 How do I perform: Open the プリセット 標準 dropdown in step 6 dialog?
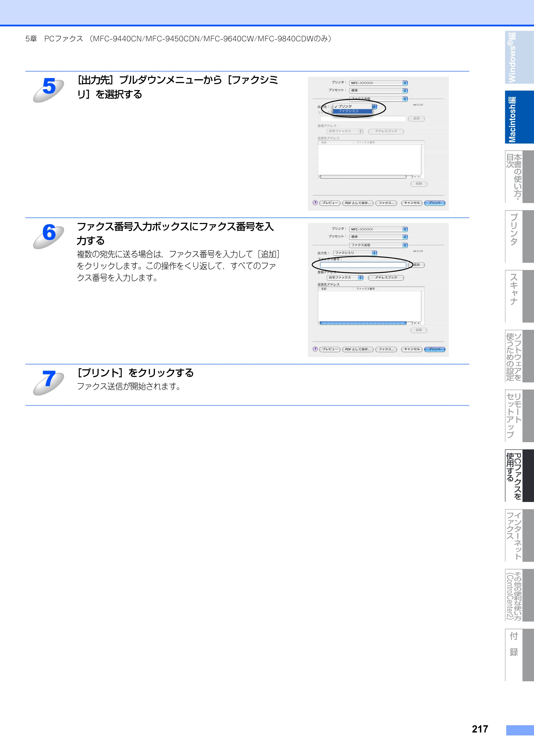(378, 237)
